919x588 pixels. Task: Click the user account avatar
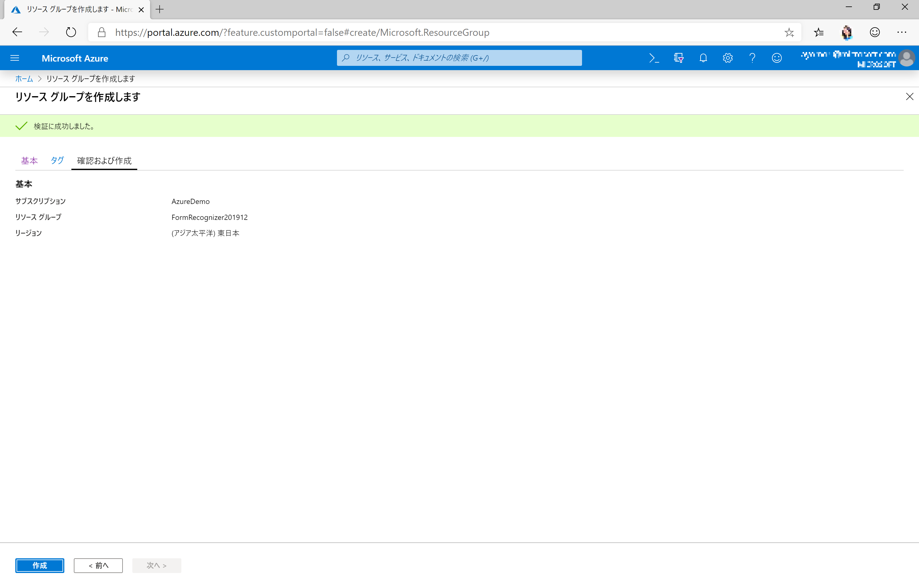(x=906, y=58)
